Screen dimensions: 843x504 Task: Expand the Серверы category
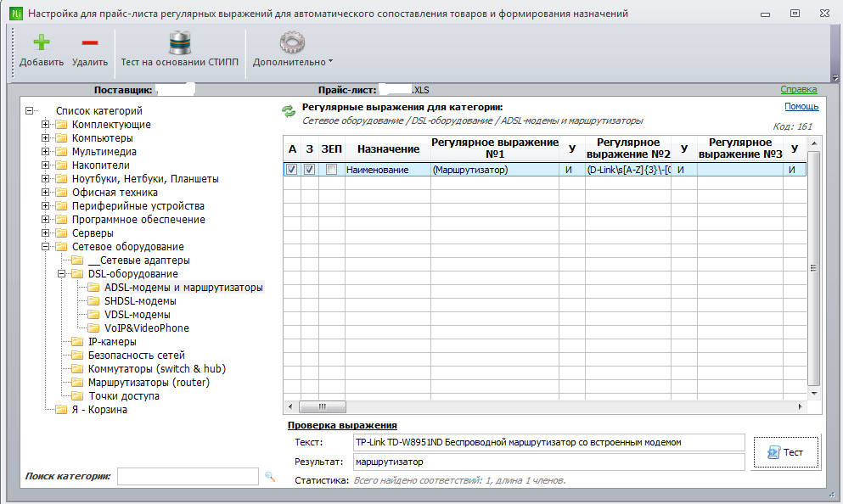point(45,233)
